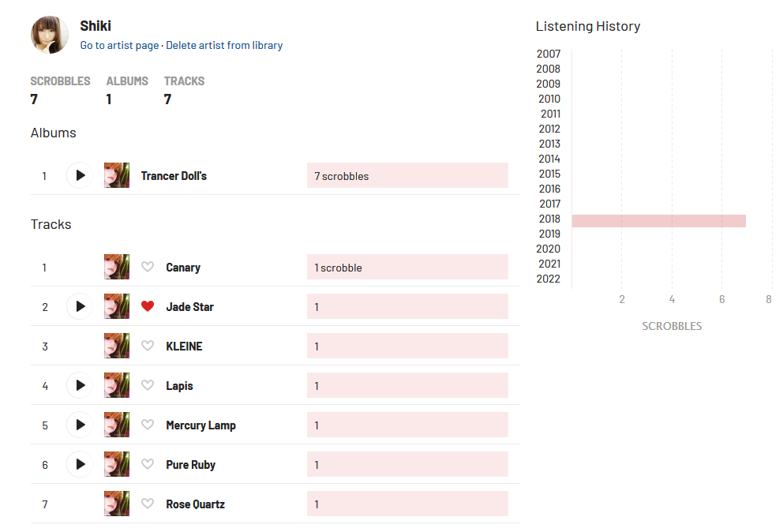Toggle heart next to Rose Quartz

click(x=148, y=504)
